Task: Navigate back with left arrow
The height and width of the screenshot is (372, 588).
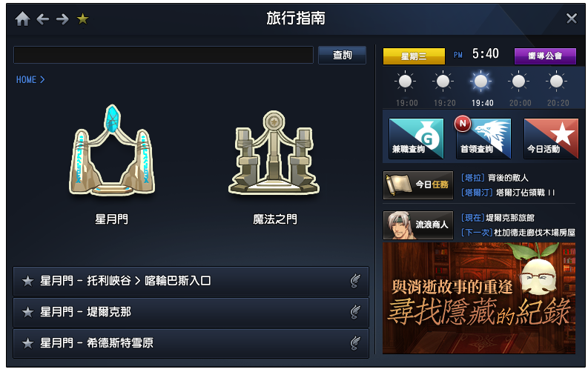Action: pyautogui.click(x=43, y=19)
